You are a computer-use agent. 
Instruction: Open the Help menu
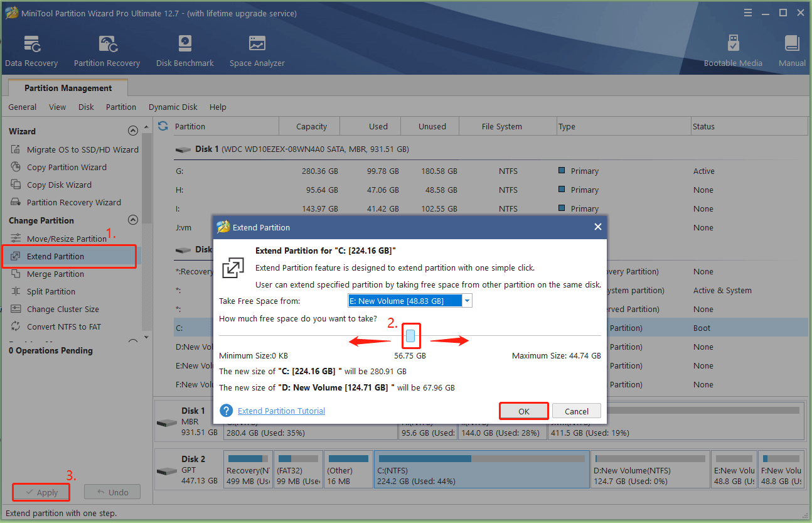218,107
